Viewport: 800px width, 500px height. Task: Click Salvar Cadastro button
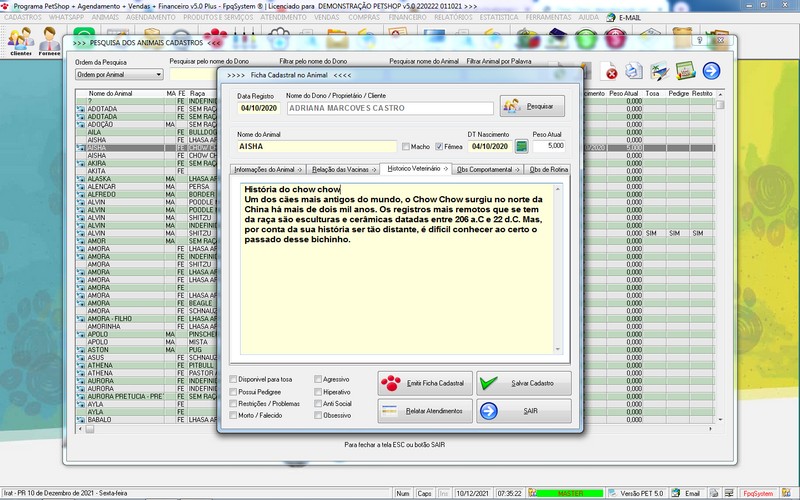click(x=523, y=383)
